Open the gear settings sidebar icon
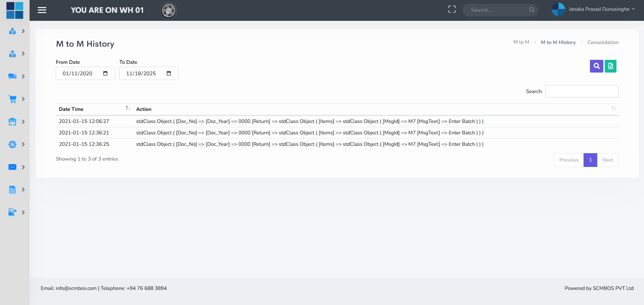 click(x=12, y=144)
